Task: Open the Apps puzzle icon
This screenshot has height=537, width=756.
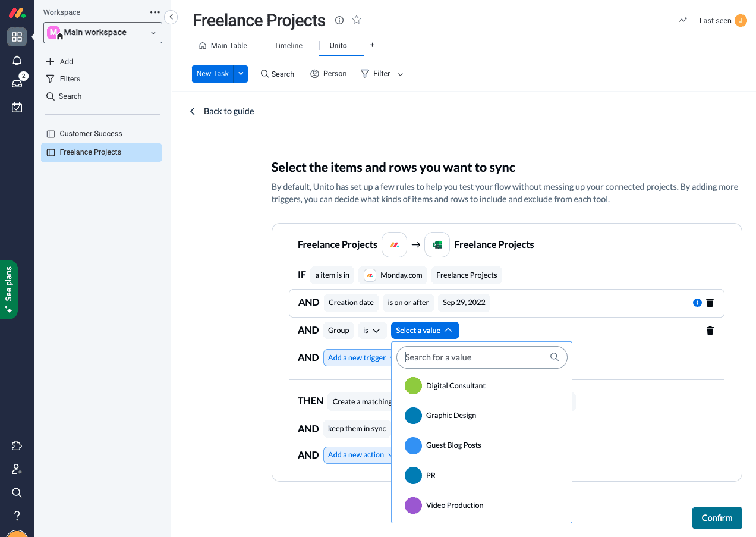Action: coord(17,445)
